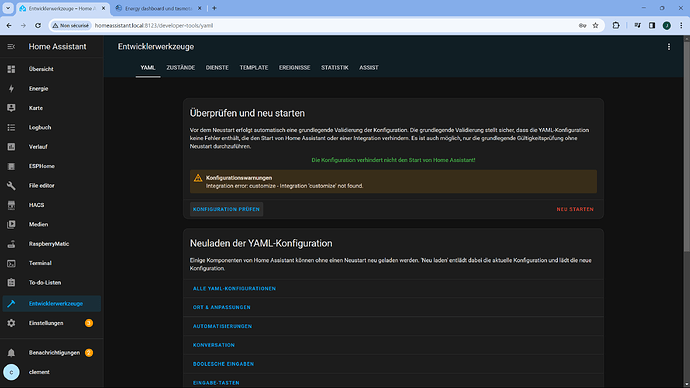
Task: Switch to the ASSIST tab
Action: click(x=369, y=68)
